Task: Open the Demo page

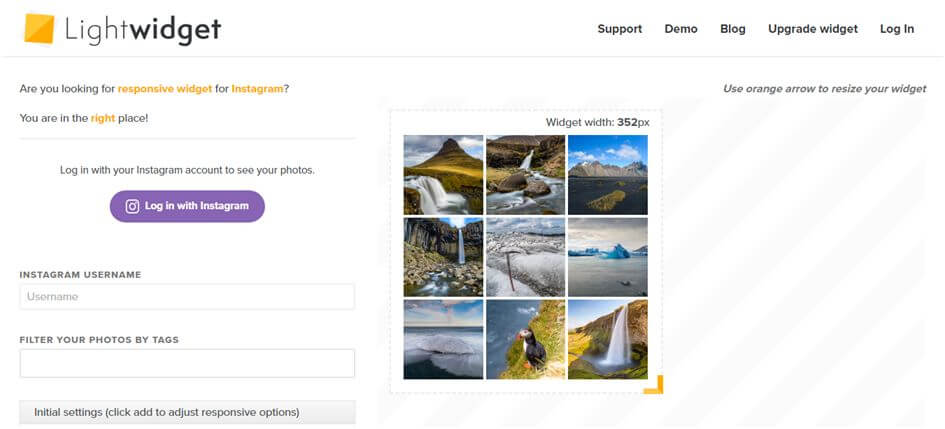Action: tap(681, 29)
